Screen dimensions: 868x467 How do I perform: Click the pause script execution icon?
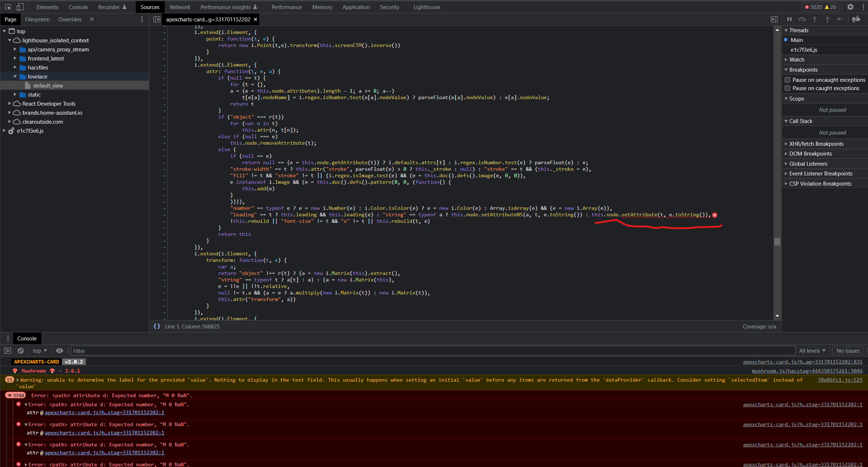789,19
